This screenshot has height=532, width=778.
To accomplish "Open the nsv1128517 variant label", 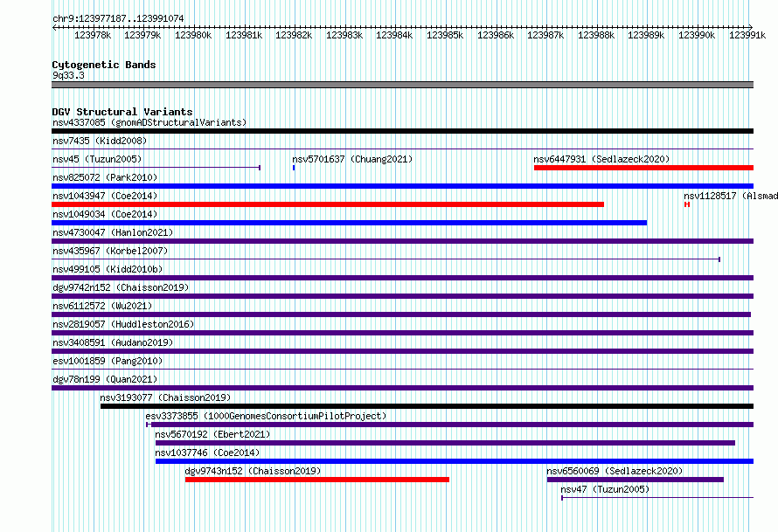I will pyautogui.click(x=731, y=196).
